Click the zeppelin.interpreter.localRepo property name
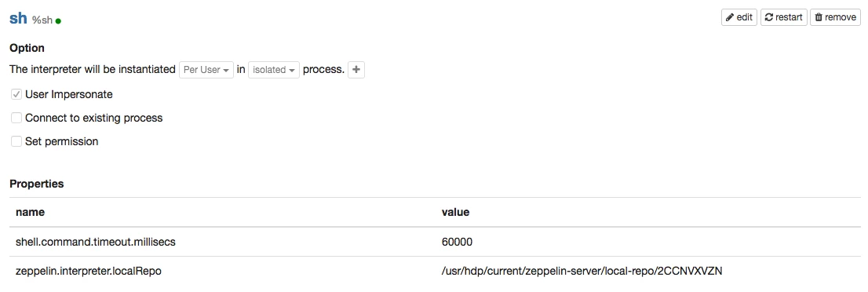The height and width of the screenshot is (292, 868). 89,271
